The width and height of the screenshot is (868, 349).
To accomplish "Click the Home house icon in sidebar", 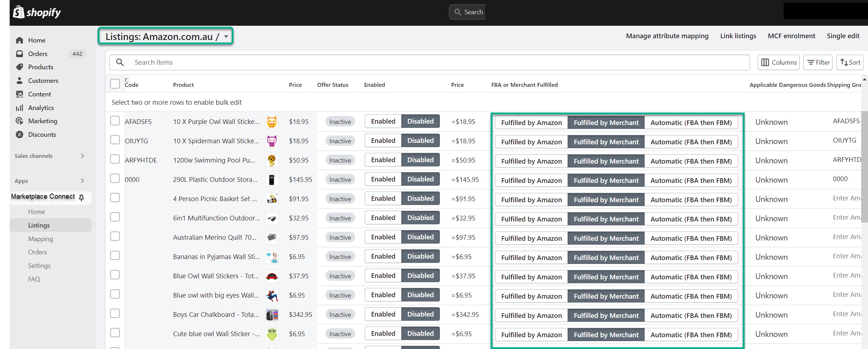I will [20, 40].
